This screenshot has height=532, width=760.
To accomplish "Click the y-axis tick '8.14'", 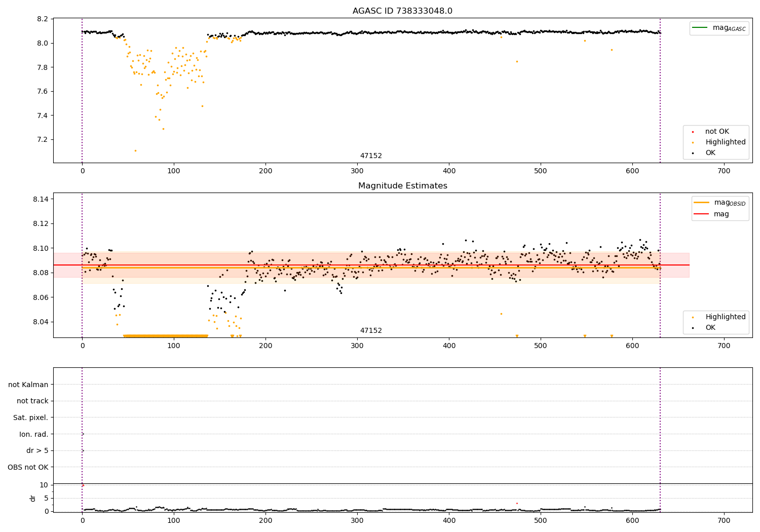I will [41, 199].
